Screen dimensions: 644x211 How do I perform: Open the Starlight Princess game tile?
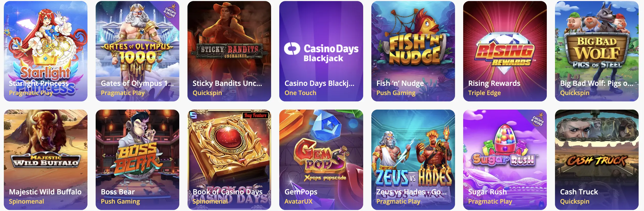[x=46, y=51]
